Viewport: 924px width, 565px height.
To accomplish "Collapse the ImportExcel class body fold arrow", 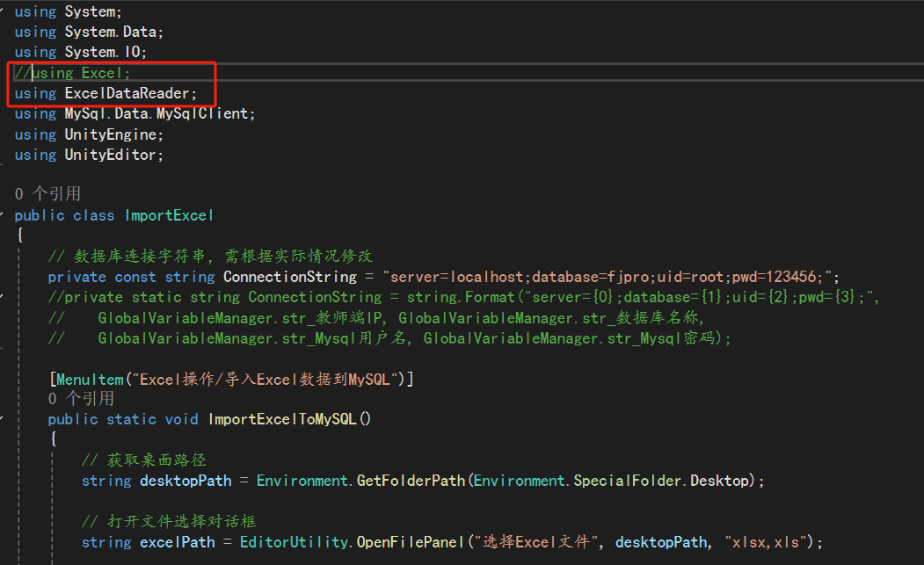I will click(4, 215).
